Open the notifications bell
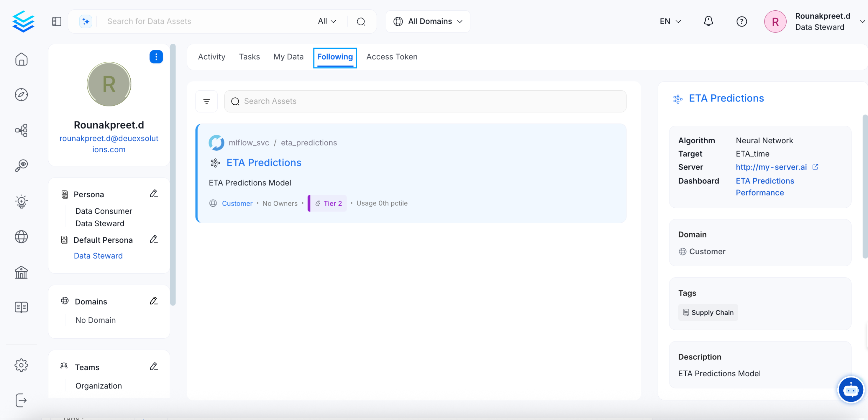The width and height of the screenshot is (868, 420). coord(709,21)
